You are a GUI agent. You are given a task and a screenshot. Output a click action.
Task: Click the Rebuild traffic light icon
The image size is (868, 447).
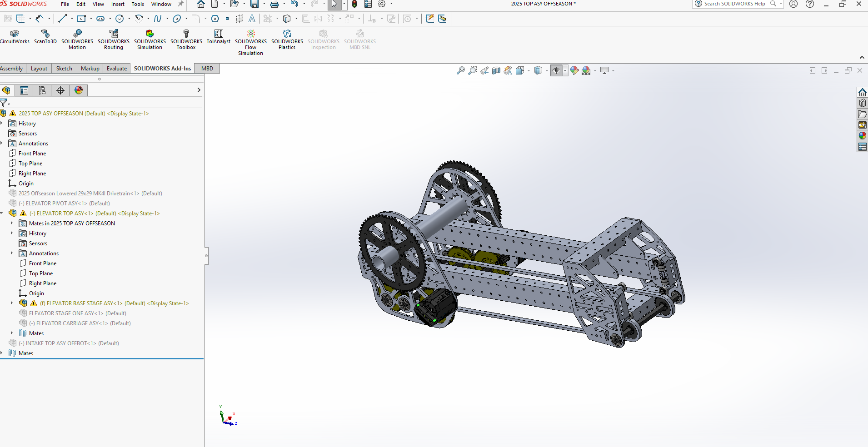point(354,4)
